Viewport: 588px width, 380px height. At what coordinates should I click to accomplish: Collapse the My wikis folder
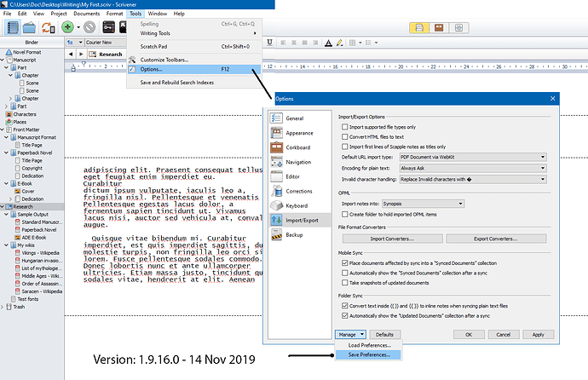pyautogui.click(x=6, y=245)
